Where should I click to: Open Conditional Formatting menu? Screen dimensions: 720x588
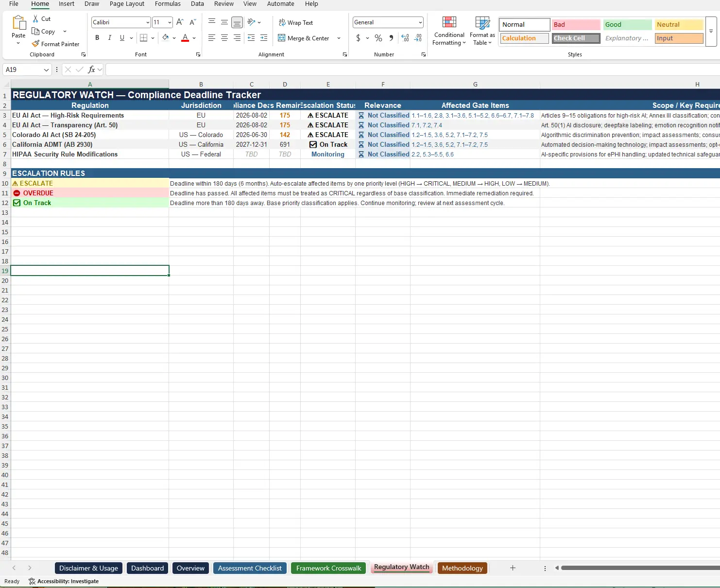pos(449,31)
